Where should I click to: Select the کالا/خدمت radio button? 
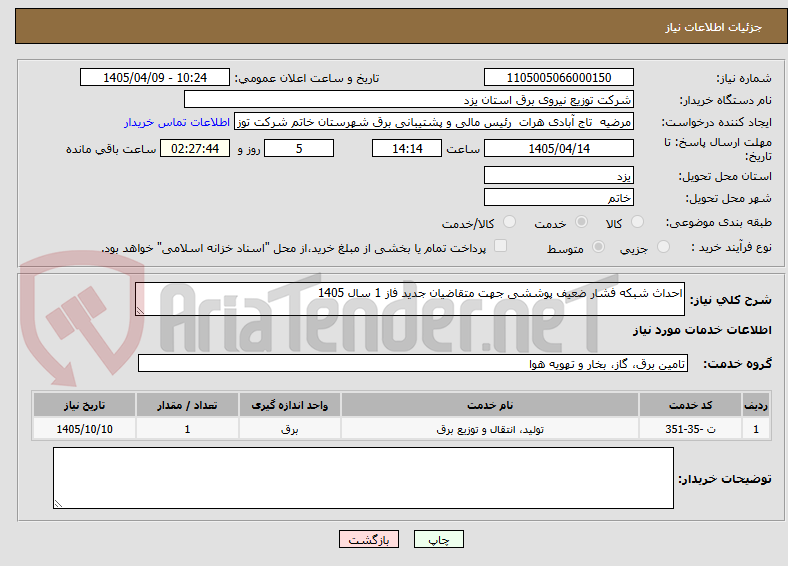click(510, 222)
